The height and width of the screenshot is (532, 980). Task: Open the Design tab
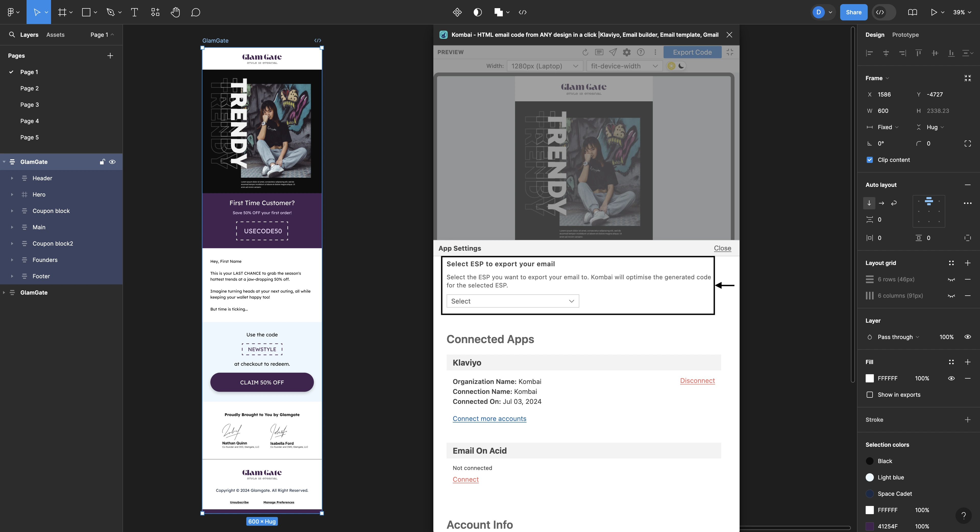coord(875,35)
